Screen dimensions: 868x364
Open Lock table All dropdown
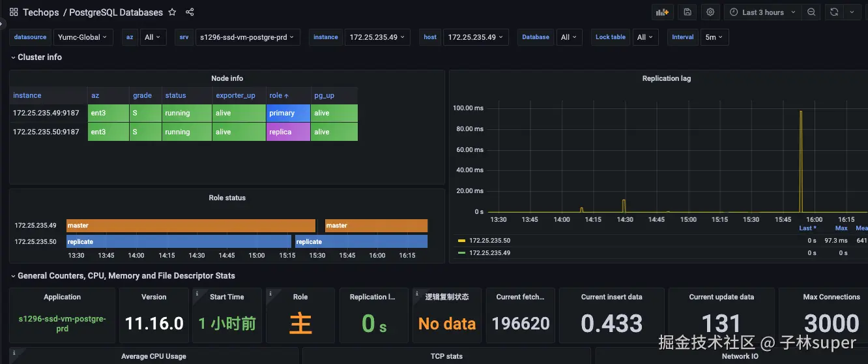[x=645, y=37]
